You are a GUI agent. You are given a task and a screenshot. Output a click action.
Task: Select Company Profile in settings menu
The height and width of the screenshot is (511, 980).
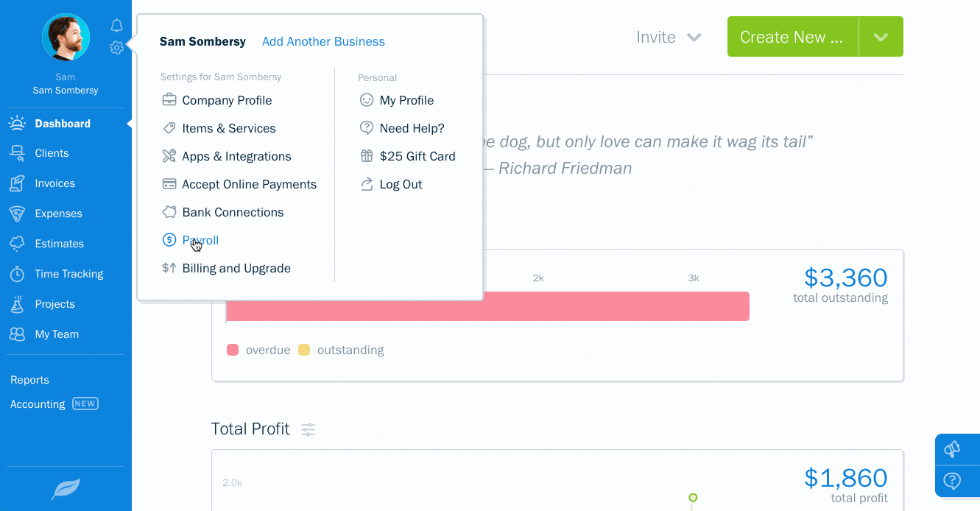[227, 100]
